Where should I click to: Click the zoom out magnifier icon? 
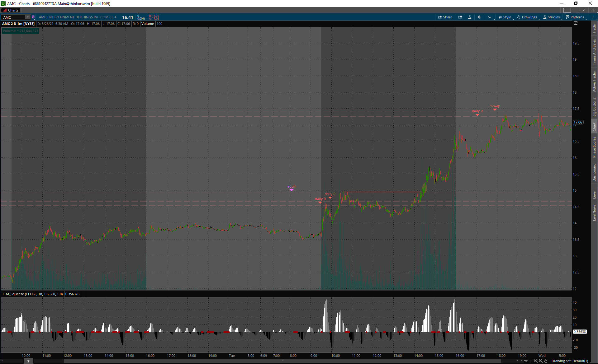pos(541,361)
